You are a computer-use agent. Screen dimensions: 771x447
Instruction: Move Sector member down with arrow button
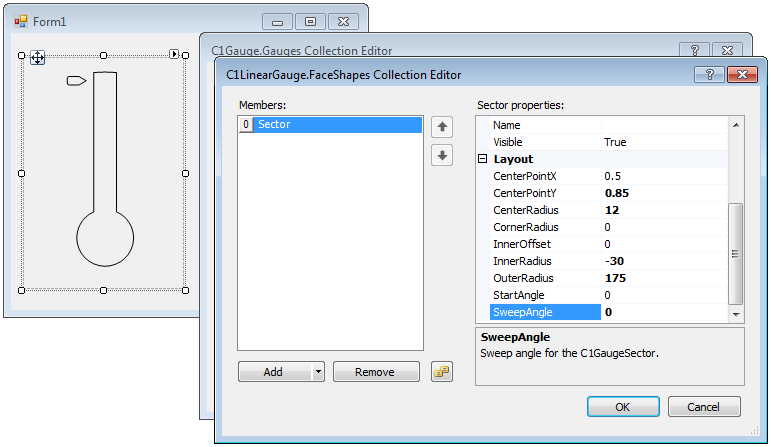tap(442, 155)
